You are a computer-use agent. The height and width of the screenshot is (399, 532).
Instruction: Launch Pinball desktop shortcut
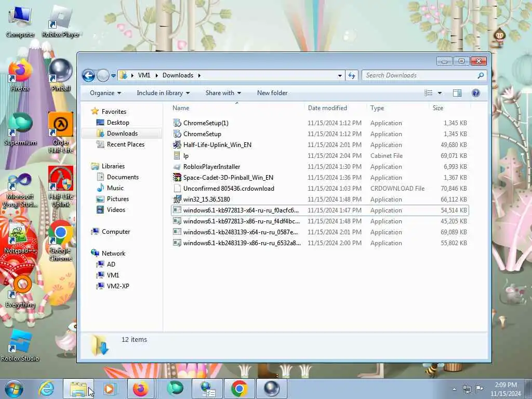(x=61, y=75)
